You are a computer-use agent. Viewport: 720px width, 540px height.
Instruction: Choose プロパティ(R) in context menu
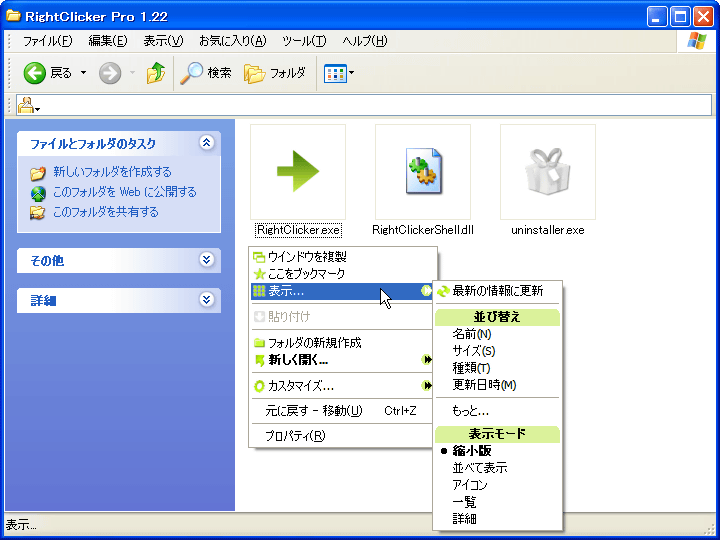tap(342, 435)
